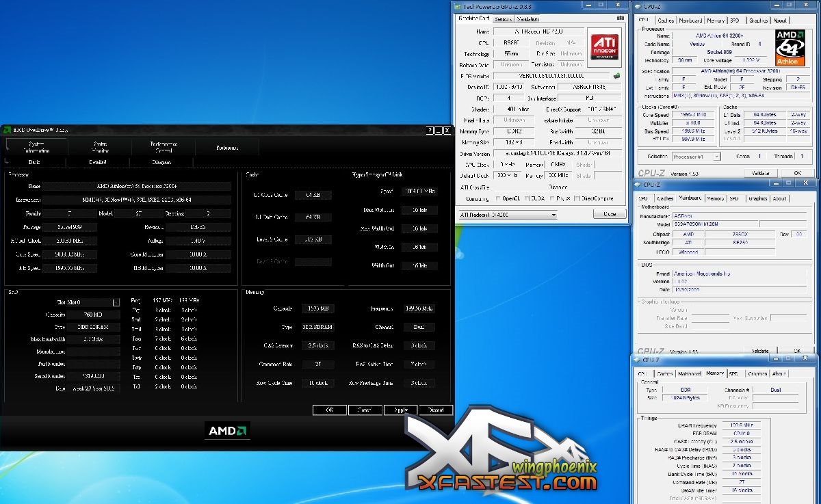Open the Status Monitor tab in AMD OverDrive
Image resolution: width=821 pixels, height=504 pixels.
[x=101, y=147]
